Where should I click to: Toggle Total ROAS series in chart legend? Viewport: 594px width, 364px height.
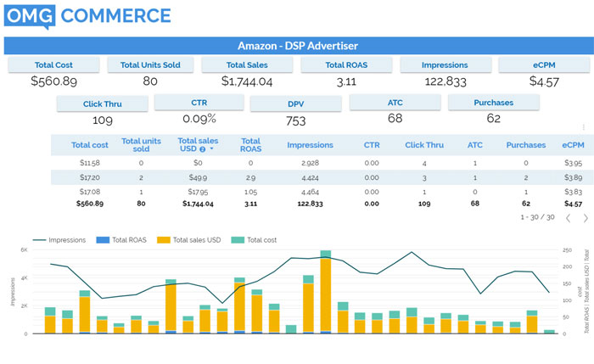point(126,240)
